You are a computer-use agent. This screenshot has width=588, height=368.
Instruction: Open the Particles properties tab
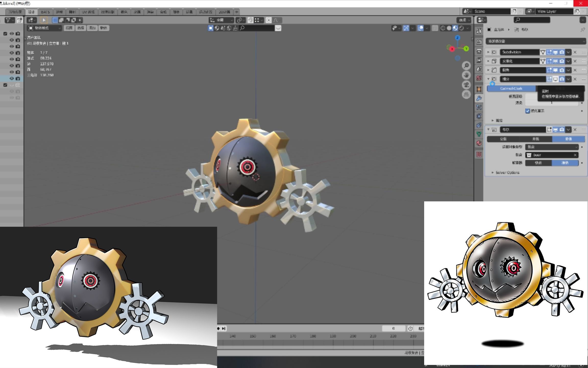click(x=479, y=107)
